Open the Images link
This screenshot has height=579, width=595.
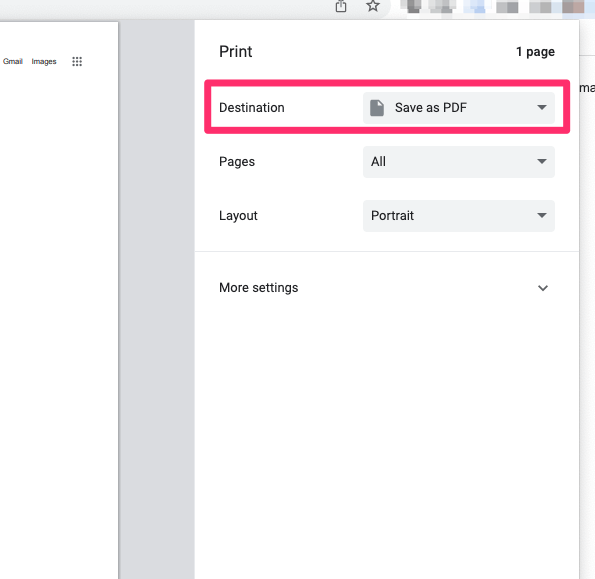[x=44, y=61]
